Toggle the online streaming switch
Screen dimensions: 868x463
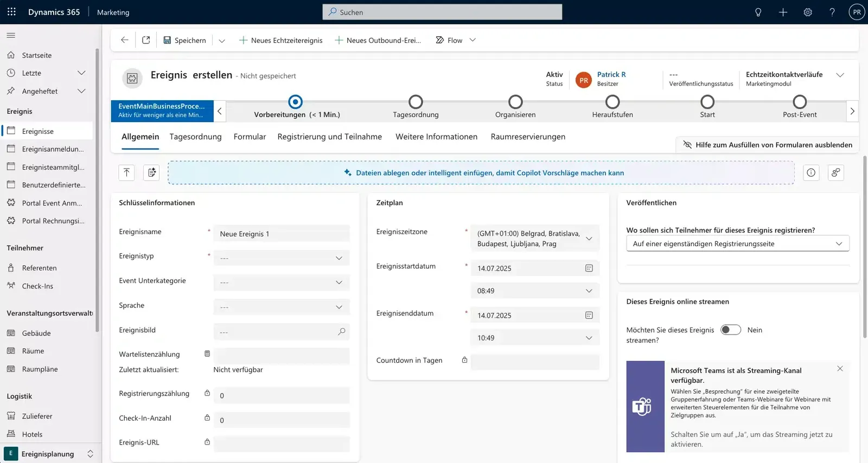pos(731,330)
